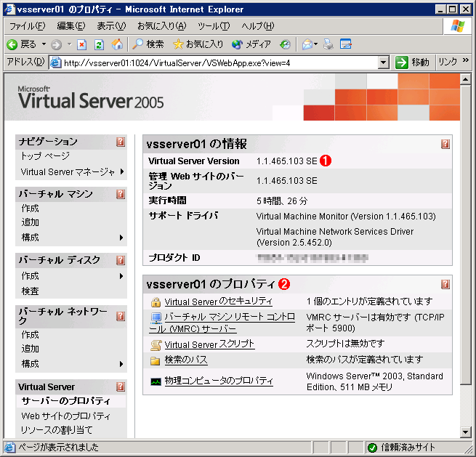Expand the リンク toolbar chevron
The width and height of the screenshot is (476, 457).
point(466,60)
